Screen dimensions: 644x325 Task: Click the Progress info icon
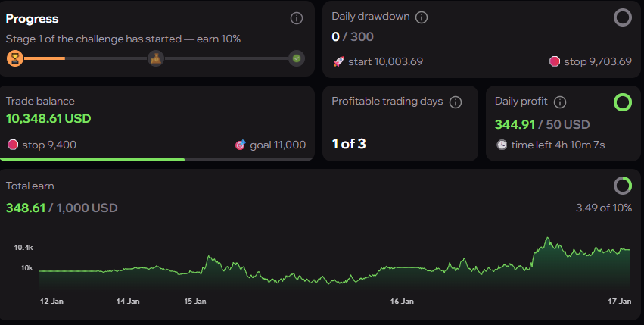click(297, 18)
